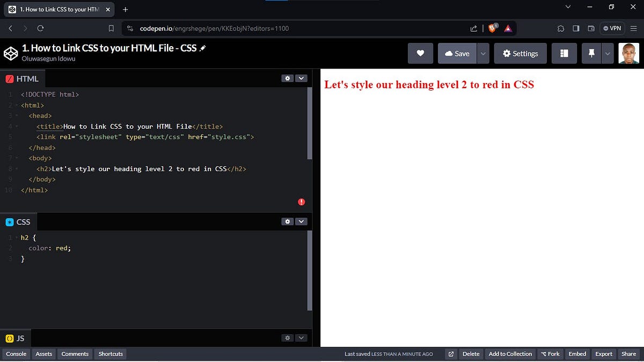Open the change view layout icon

[x=564, y=53]
